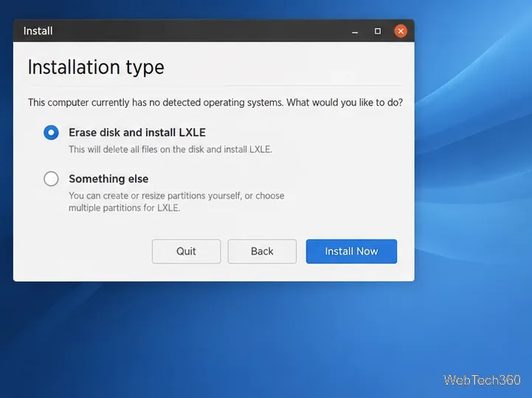The image size is (532, 398).
Task: Click the Install title in the title bar
Action: [38, 31]
